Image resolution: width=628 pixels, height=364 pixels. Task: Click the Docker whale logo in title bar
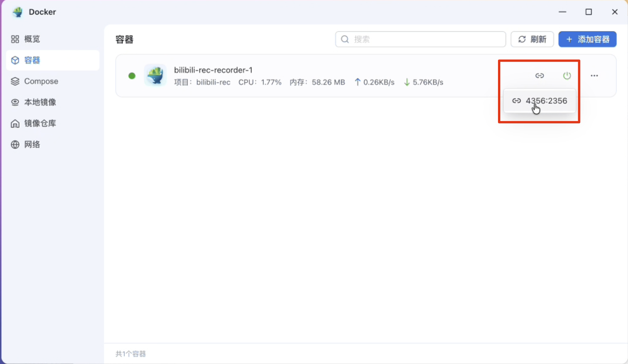(x=17, y=12)
